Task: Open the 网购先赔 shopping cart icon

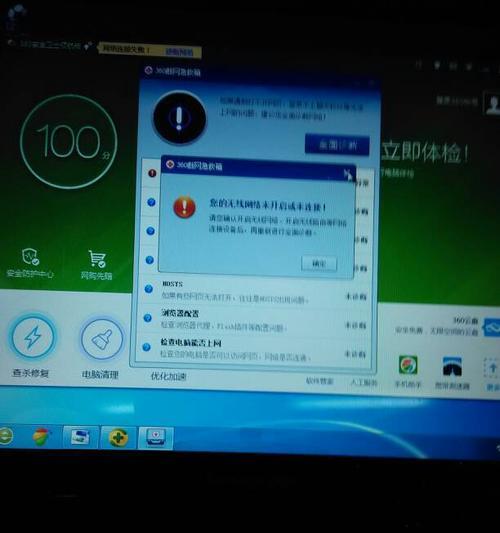Action: pos(97,259)
